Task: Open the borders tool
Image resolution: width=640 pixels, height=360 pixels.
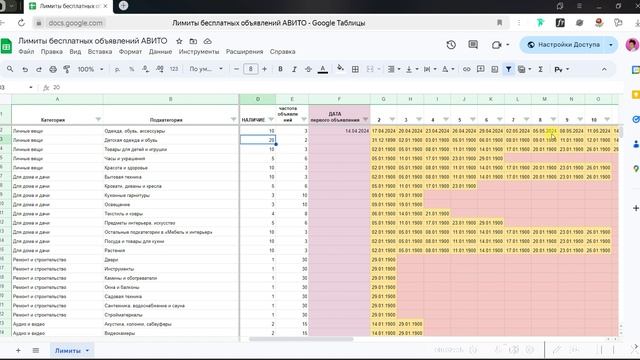Action: [355, 69]
